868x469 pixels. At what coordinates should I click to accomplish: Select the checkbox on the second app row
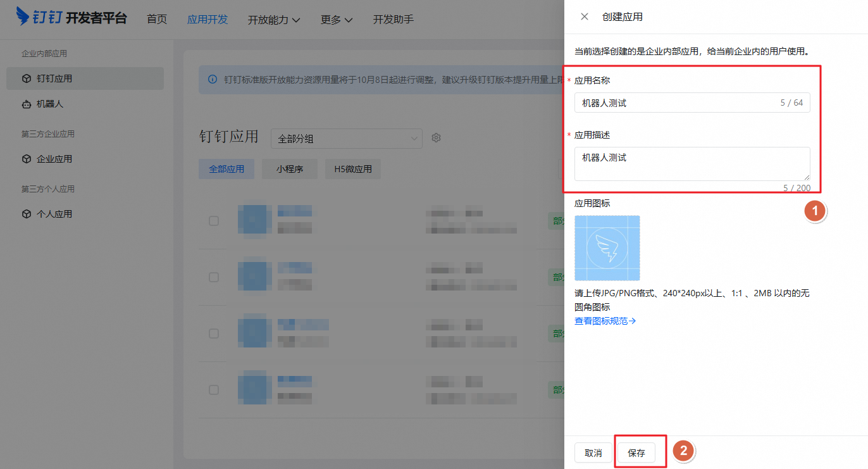[213, 276]
